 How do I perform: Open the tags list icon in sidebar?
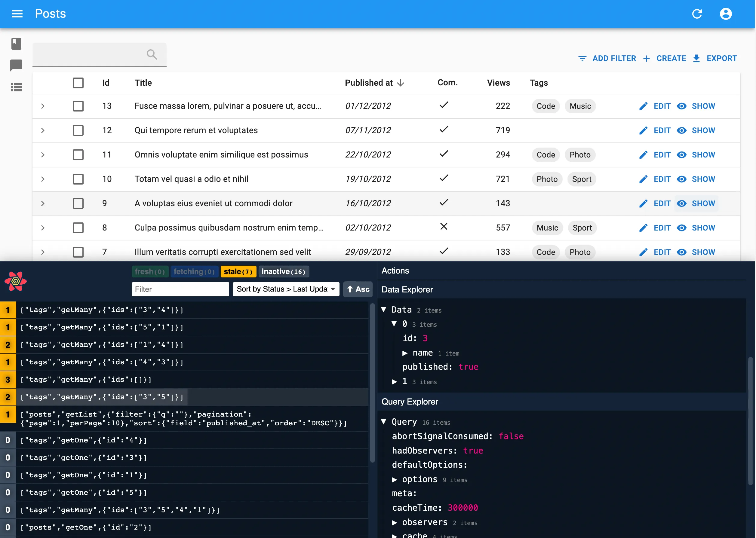coord(16,87)
